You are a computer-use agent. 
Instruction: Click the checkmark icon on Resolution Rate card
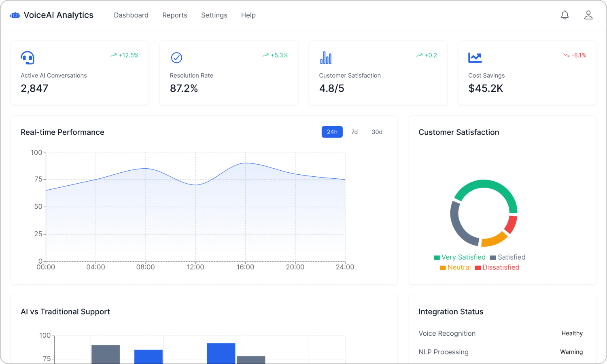[176, 57]
